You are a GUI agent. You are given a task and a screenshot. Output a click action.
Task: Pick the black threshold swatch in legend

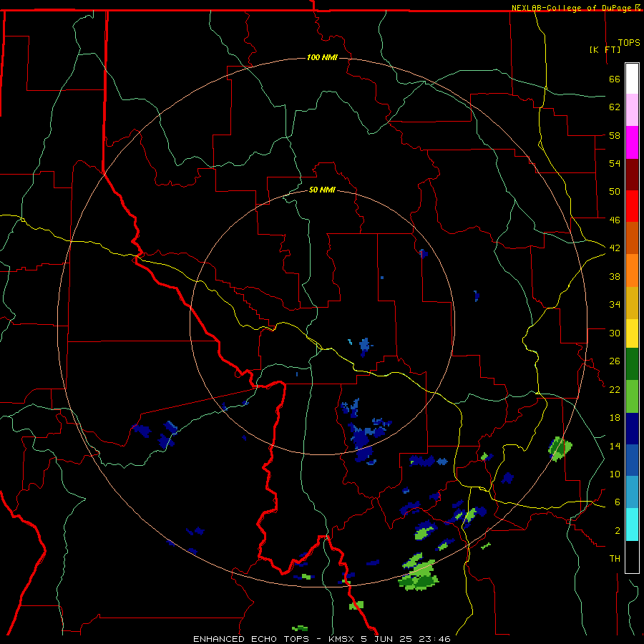632,557
